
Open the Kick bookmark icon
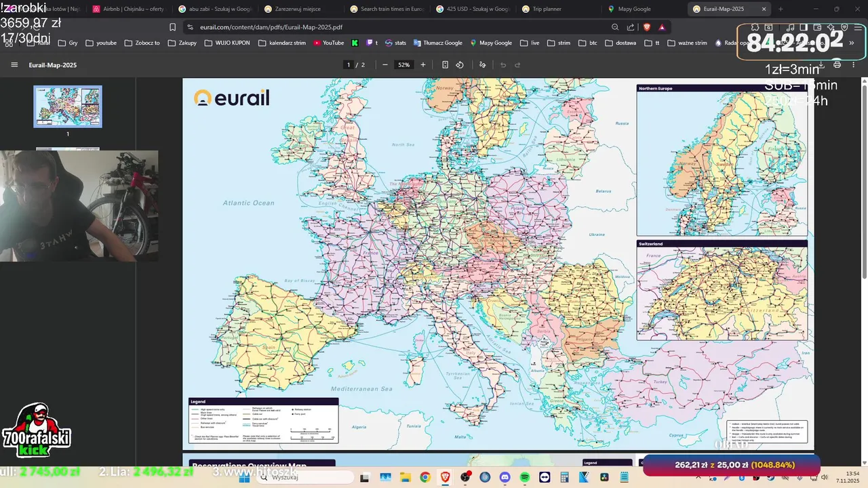(355, 43)
